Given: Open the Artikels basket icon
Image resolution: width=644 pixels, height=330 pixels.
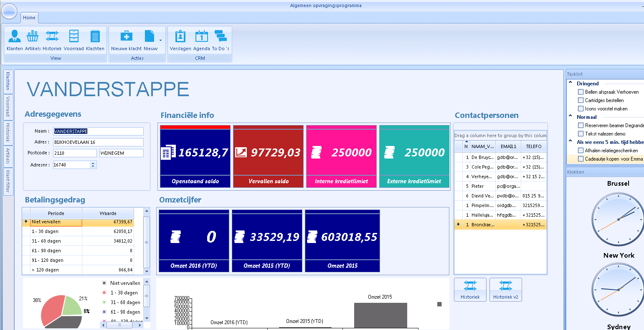Looking at the screenshot, I should (33, 36).
